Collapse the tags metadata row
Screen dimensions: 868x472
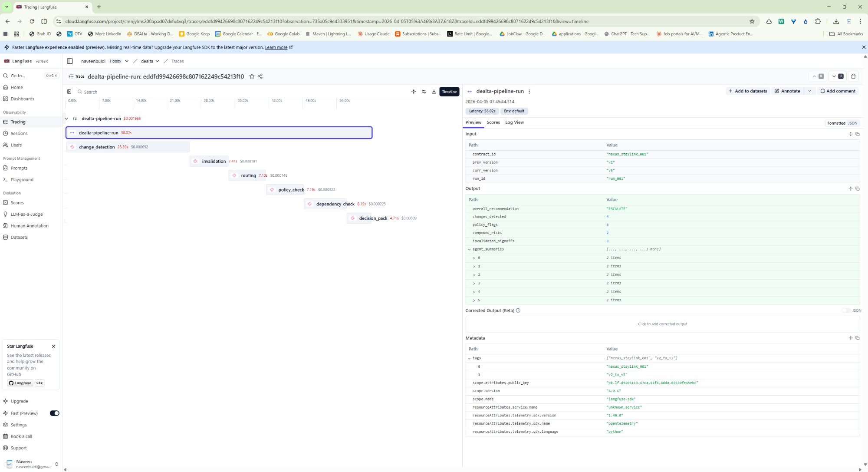[x=469, y=358]
